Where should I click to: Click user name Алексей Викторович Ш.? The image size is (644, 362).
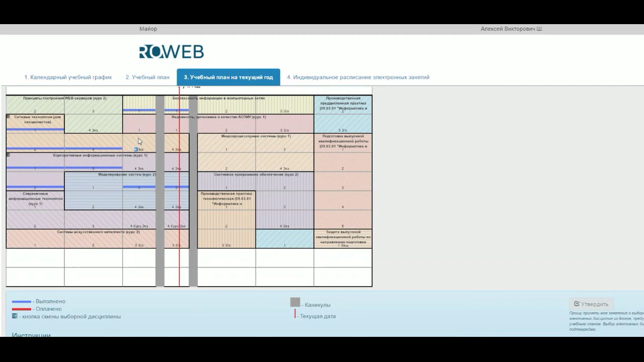tap(512, 29)
